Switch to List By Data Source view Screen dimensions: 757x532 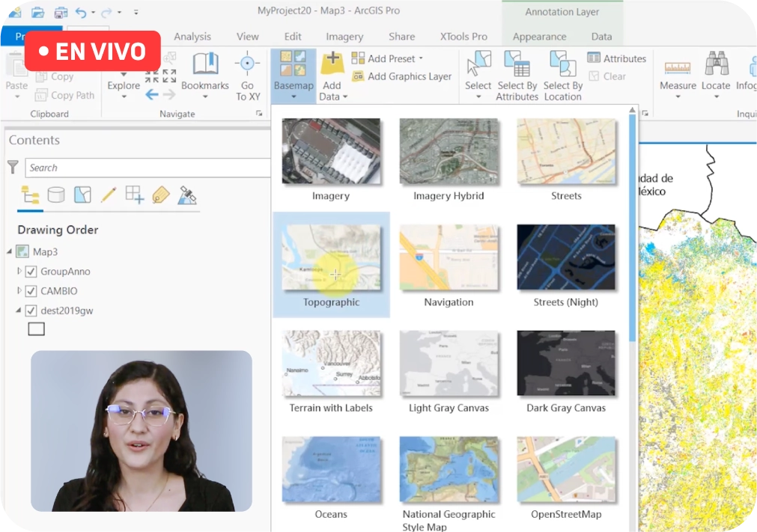point(56,195)
